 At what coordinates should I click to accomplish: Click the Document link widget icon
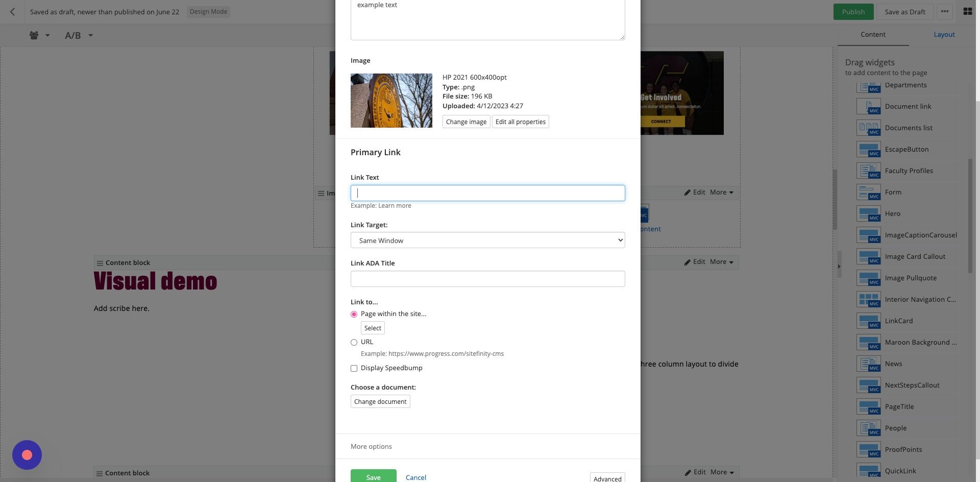tap(868, 106)
